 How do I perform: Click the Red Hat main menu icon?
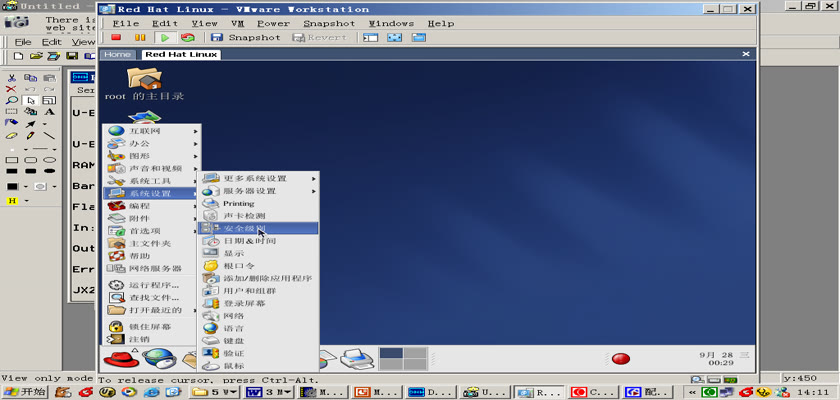tap(121, 358)
